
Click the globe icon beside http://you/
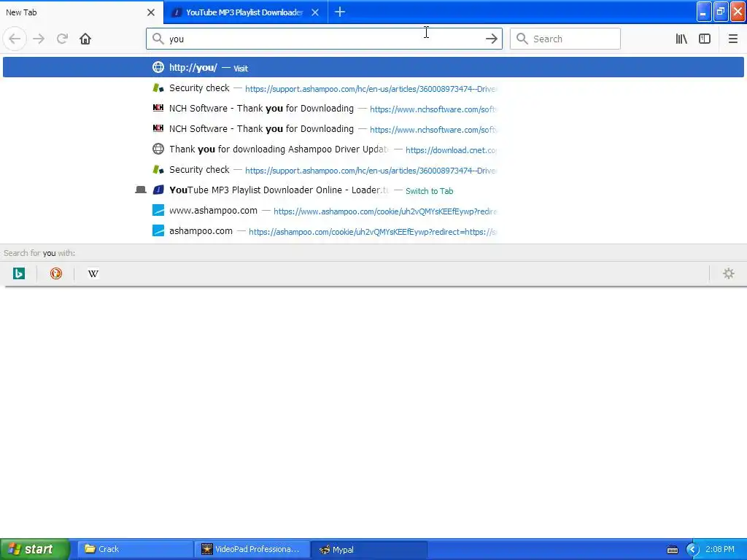(x=158, y=67)
